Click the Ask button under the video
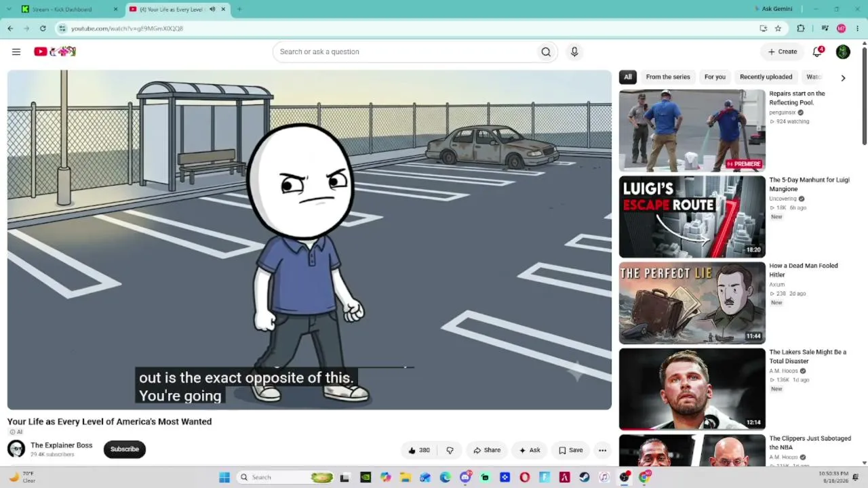Screen dimensions: 868x488 coord(530,450)
